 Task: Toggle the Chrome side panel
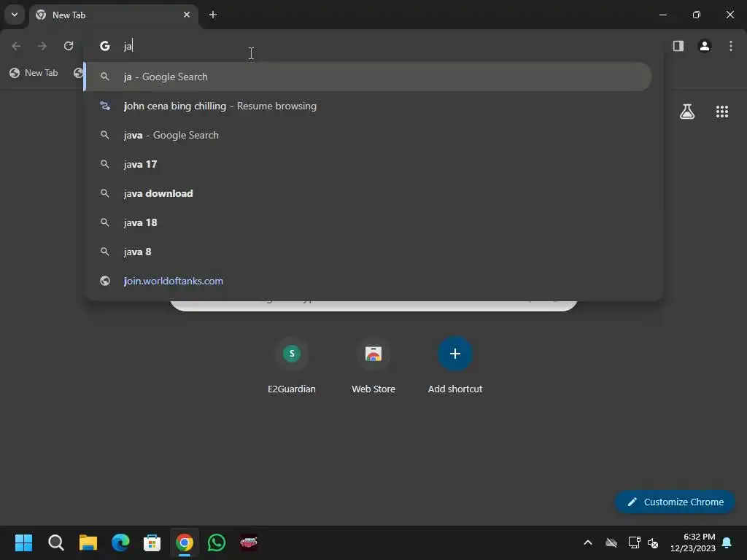point(678,46)
